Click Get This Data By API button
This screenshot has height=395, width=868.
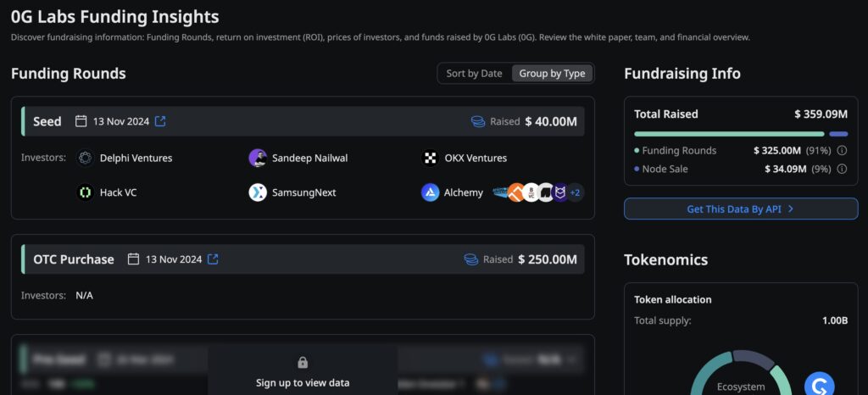[741, 209]
